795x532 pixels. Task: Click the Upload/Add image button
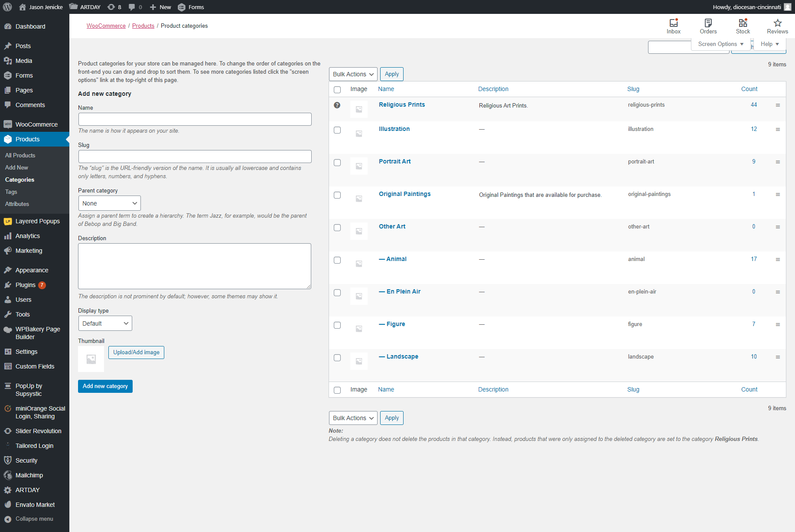click(136, 352)
